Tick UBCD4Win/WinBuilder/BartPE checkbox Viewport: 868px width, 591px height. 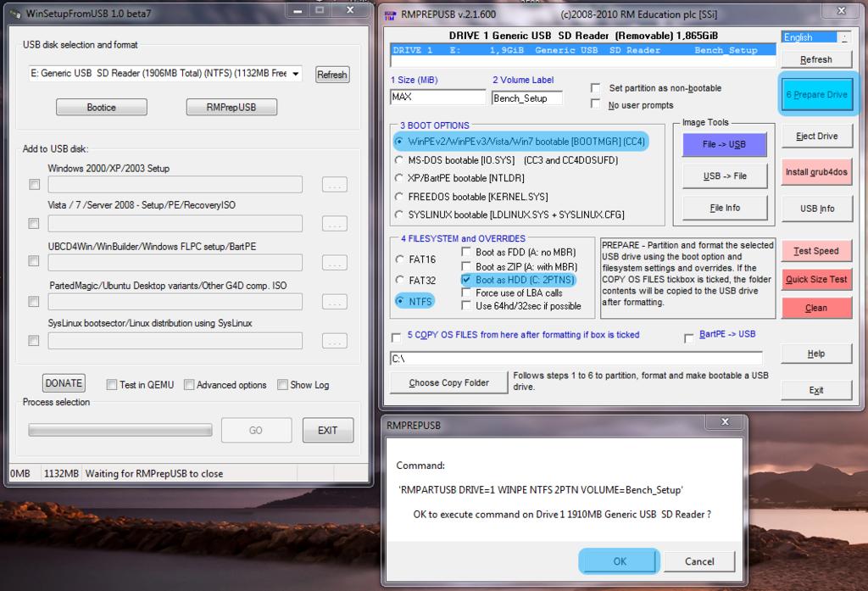pos(34,261)
